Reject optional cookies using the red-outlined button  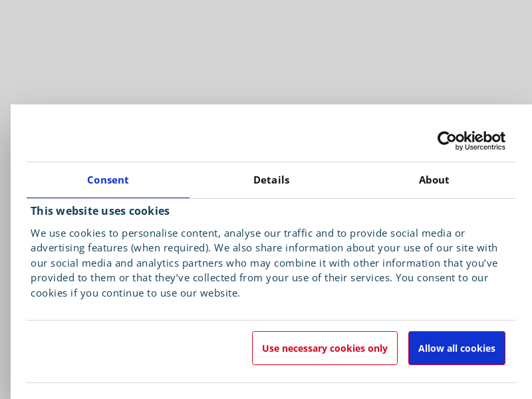click(x=325, y=348)
